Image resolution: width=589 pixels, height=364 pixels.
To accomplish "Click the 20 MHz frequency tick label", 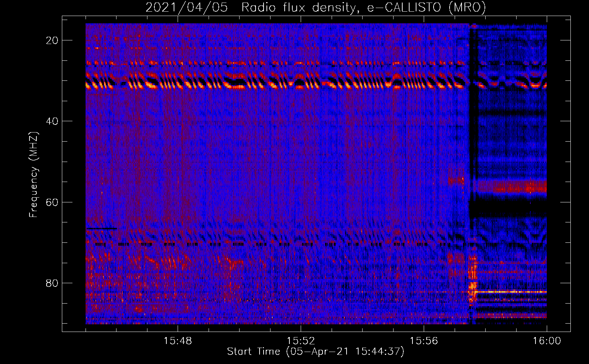I will (x=52, y=40).
